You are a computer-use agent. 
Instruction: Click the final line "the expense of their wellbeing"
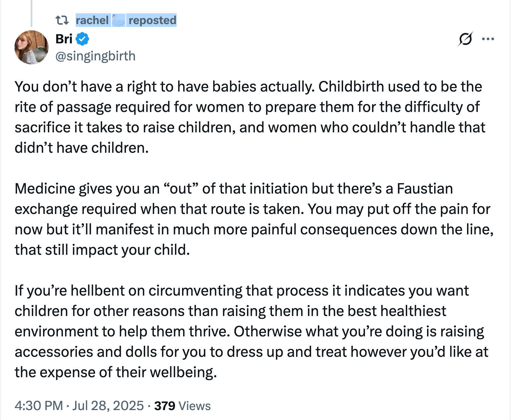[x=116, y=372]
